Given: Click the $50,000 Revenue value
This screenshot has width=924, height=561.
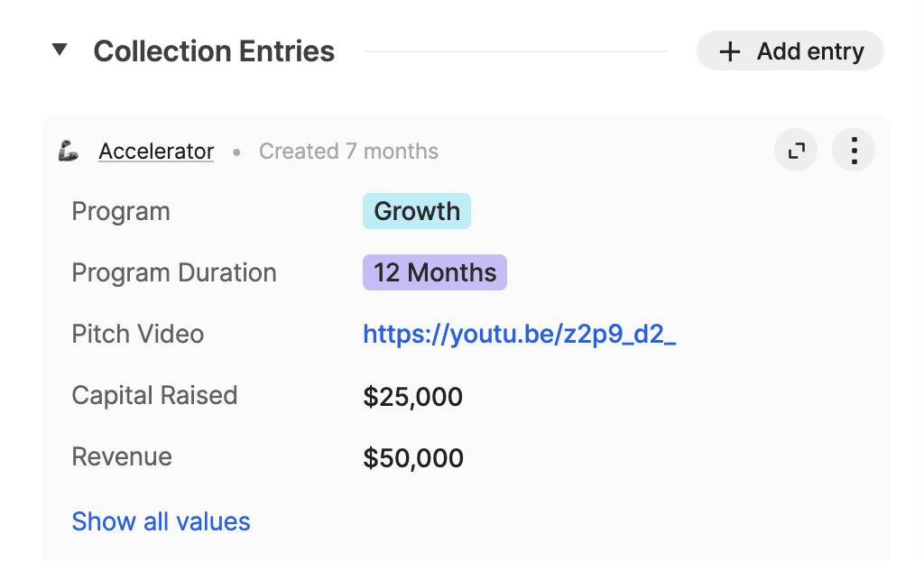Looking at the screenshot, I should point(413,458).
